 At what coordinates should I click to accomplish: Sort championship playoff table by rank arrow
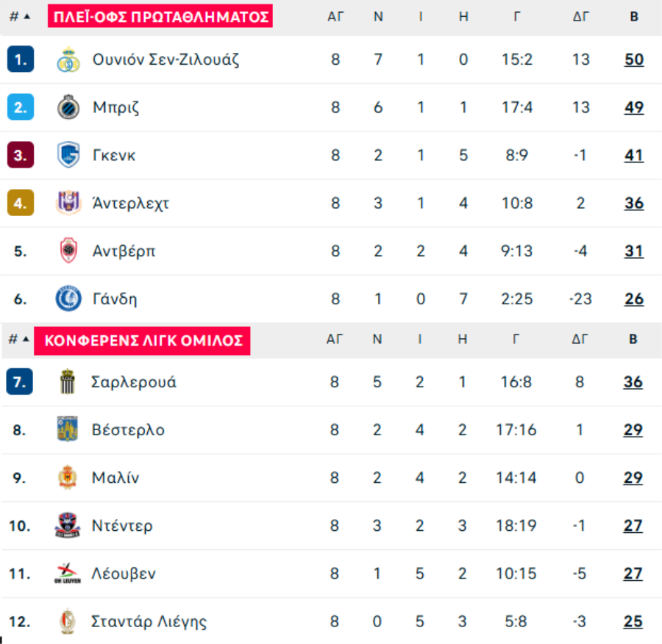[x=27, y=16]
